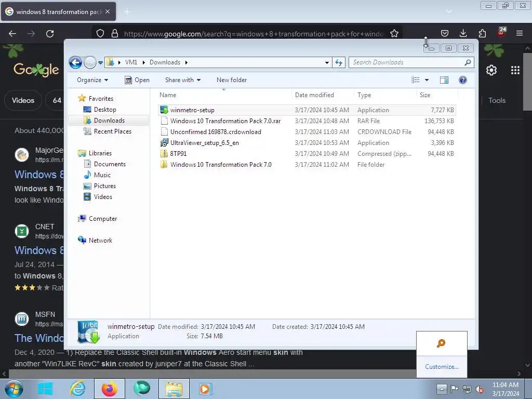
Task: Select Network in the navigation pane
Action: pos(100,241)
